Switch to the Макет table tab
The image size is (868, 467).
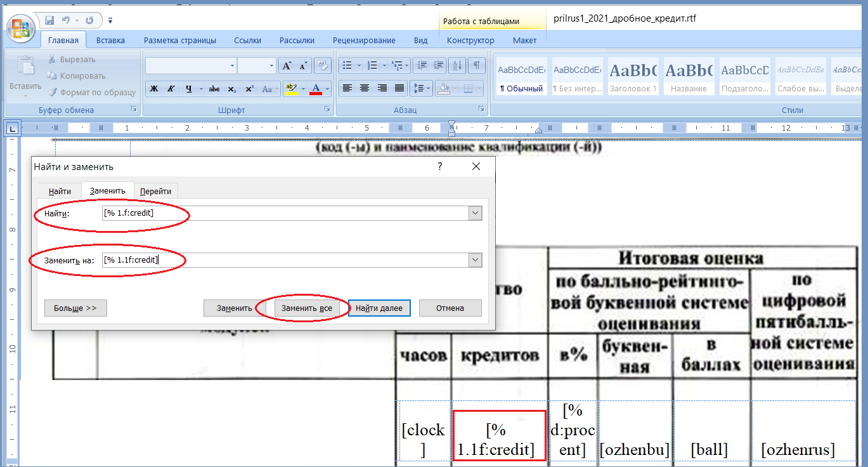click(x=524, y=40)
